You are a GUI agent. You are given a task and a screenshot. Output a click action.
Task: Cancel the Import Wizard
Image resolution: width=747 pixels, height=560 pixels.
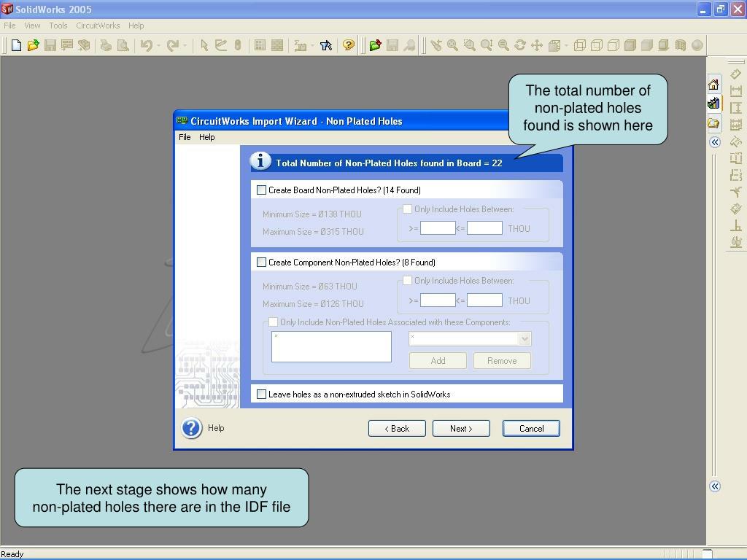point(531,429)
